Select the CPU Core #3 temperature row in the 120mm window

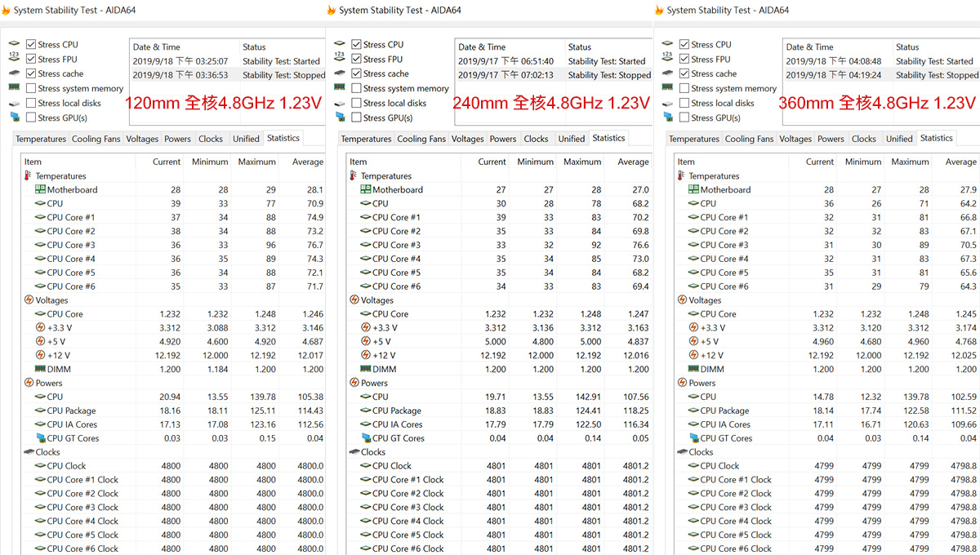173,245
